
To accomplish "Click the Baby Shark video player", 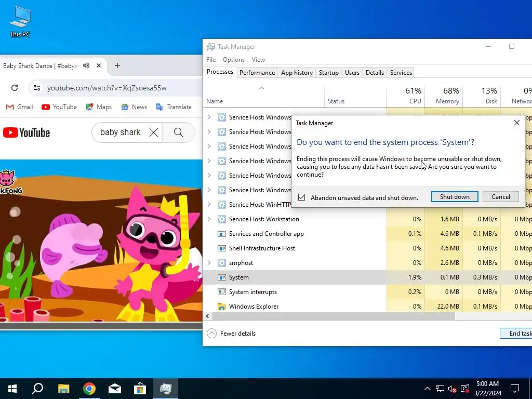I will click(x=101, y=240).
